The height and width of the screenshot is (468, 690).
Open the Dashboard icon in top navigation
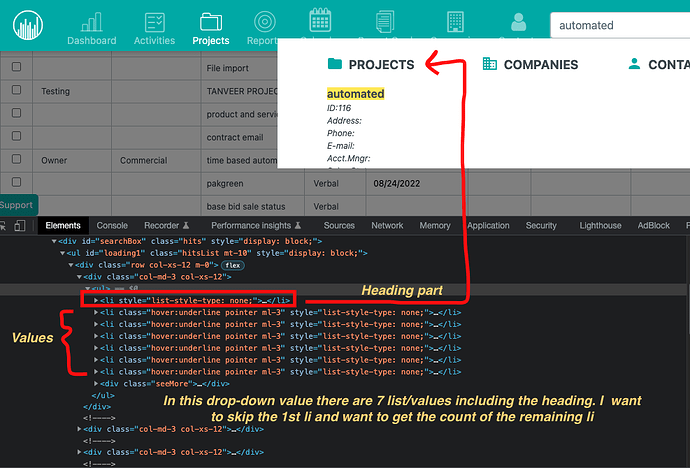(x=92, y=22)
